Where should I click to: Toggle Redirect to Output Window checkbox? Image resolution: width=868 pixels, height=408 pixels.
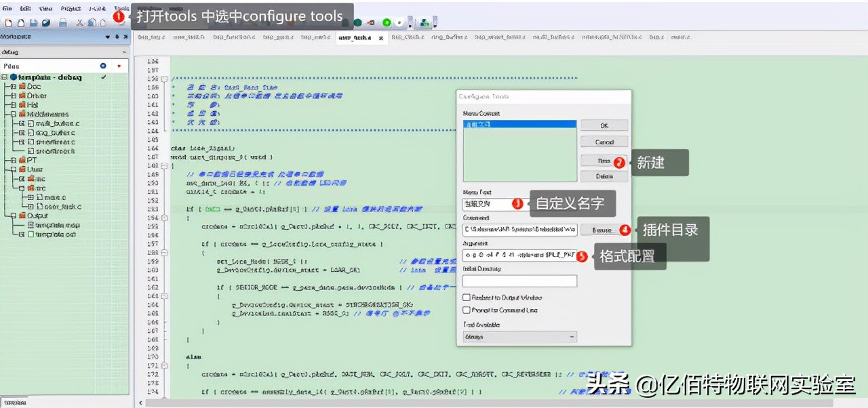pyautogui.click(x=467, y=298)
